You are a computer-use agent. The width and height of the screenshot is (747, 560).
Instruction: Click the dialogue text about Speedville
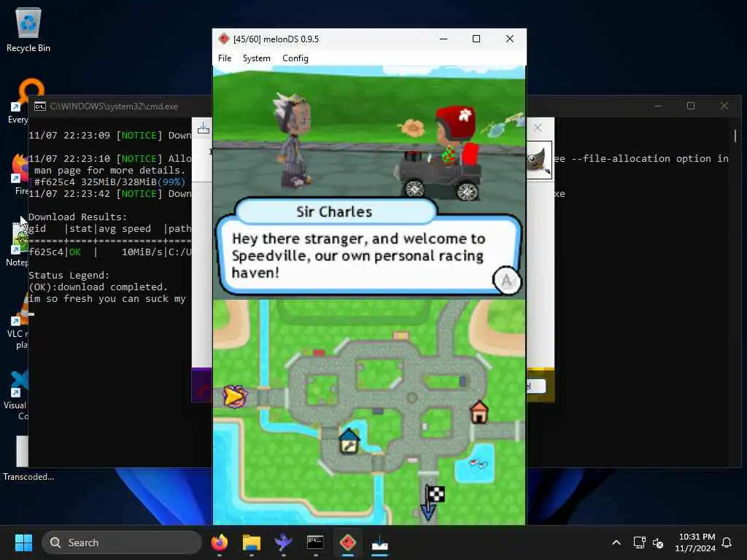358,255
